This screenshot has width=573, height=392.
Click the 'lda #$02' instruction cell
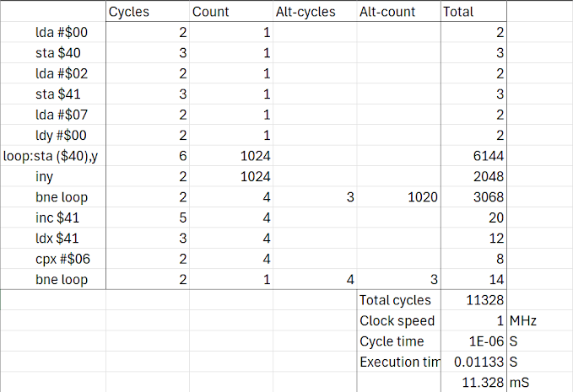[53, 73]
